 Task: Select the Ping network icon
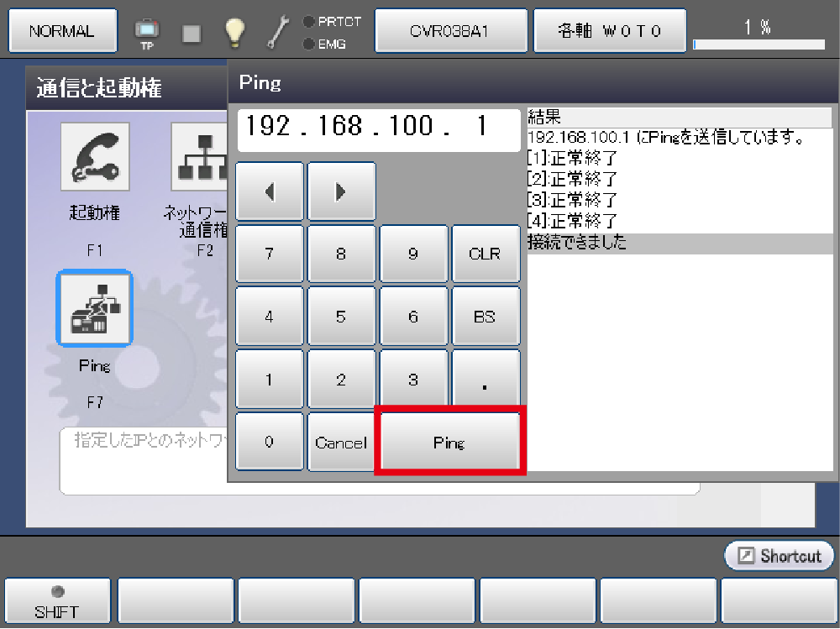click(95, 308)
